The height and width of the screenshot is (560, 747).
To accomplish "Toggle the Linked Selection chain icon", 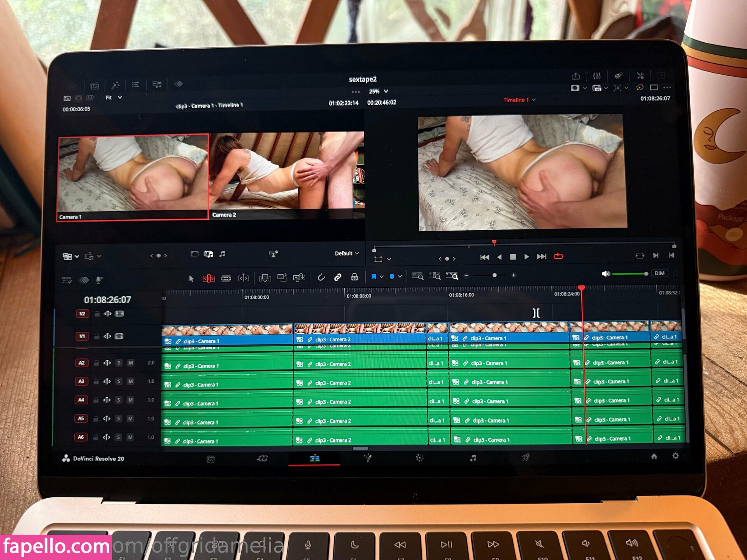I will pos(338,277).
